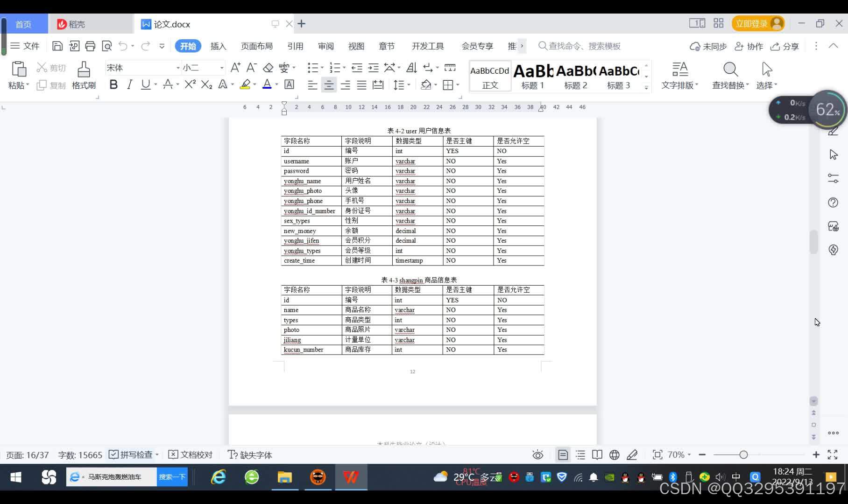
Task: Toggle Left alignment
Action: pyautogui.click(x=312, y=85)
